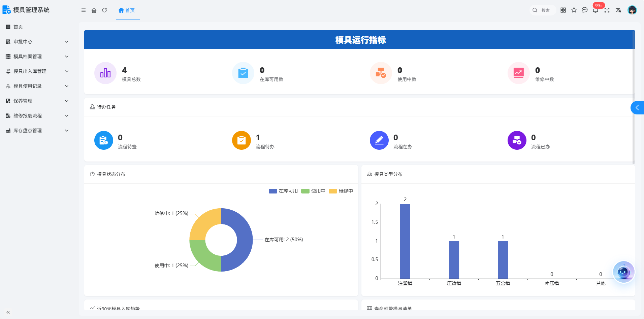
Task: Click the 流程待办 orange circle icon
Action: 241,140
